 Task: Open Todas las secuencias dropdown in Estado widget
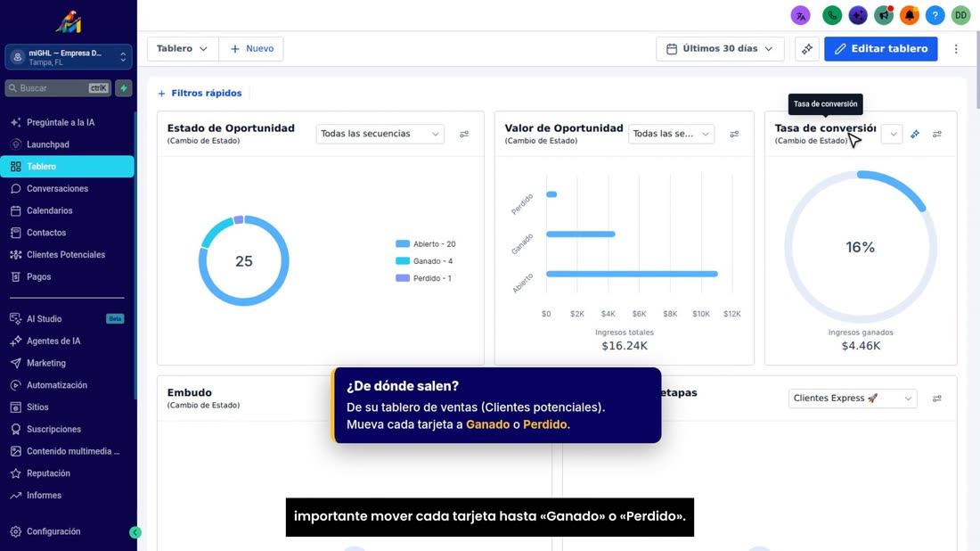point(380,134)
